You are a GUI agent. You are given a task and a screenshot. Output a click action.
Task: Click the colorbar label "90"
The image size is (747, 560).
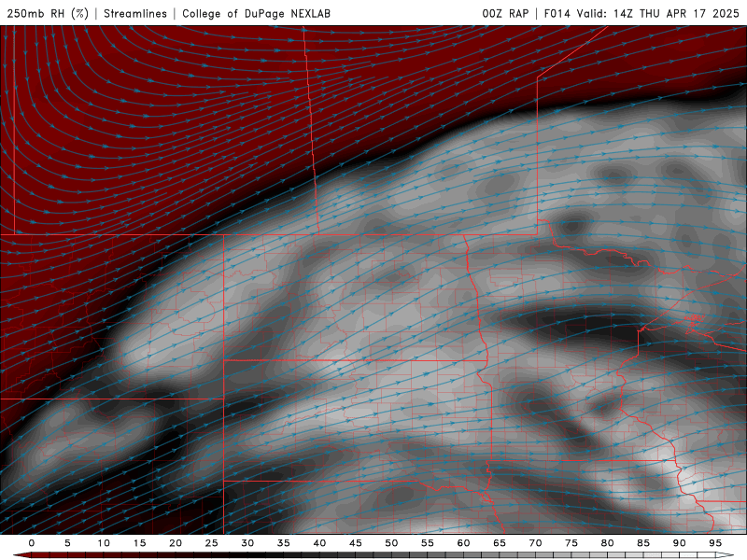click(680, 543)
